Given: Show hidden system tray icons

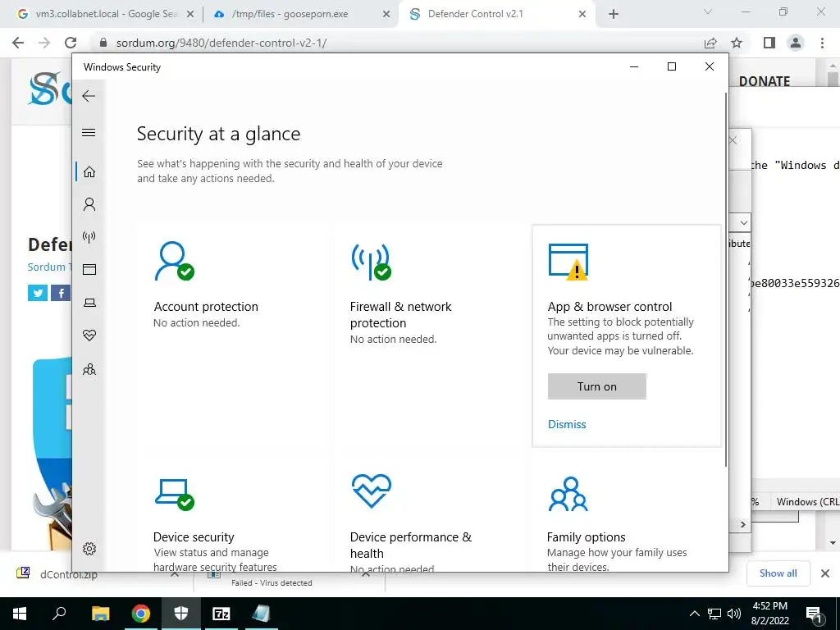Looking at the screenshot, I should (x=694, y=614).
